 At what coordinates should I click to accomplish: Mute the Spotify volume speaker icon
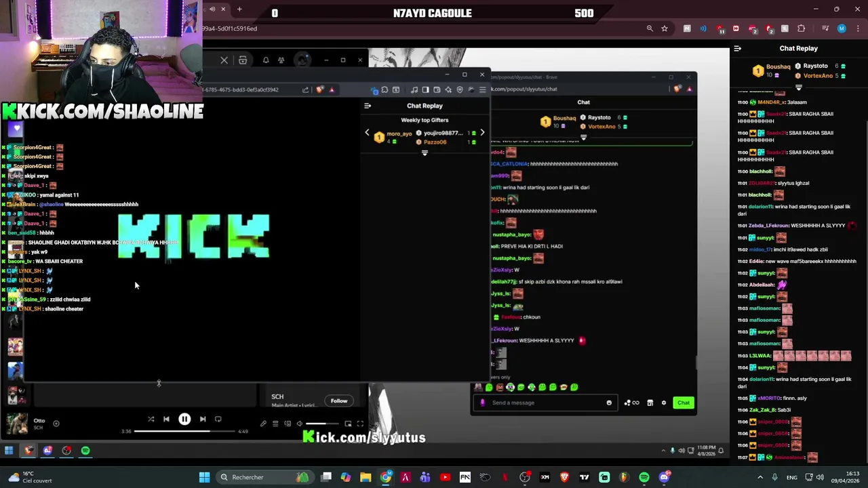click(x=299, y=424)
